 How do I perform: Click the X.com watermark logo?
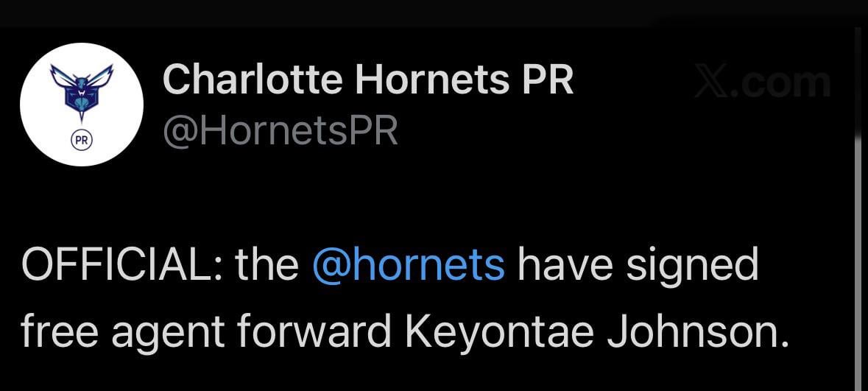click(762, 82)
